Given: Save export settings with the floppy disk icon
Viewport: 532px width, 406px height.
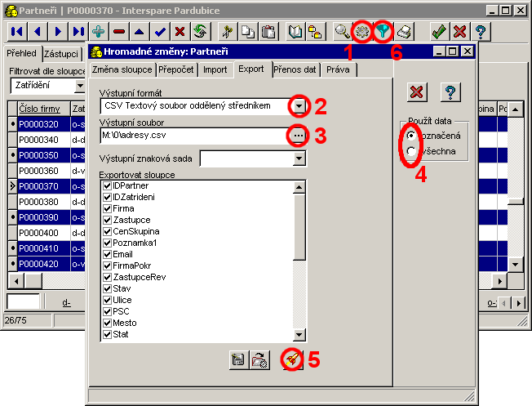Looking at the screenshot, I should [239, 358].
